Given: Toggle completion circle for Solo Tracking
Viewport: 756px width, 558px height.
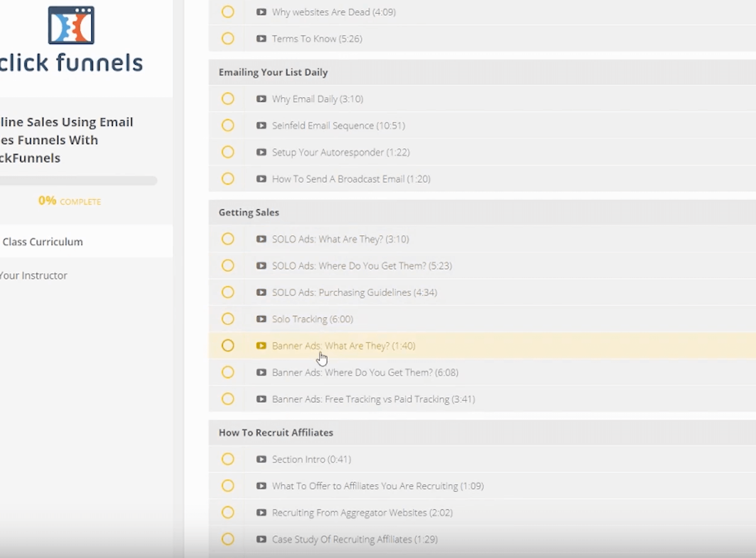Looking at the screenshot, I should (x=228, y=319).
